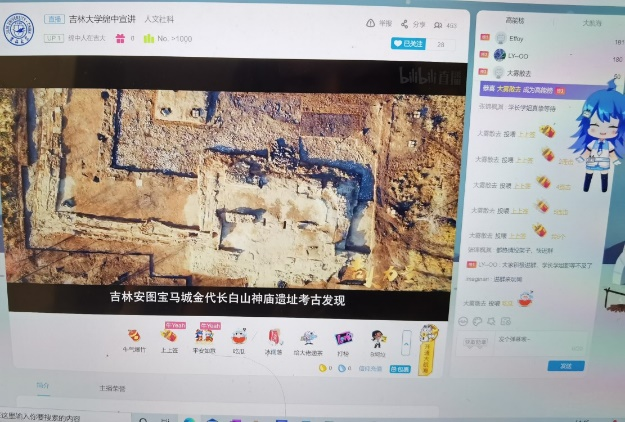
Task: Switch to the 大航海 tab
Action: 592,21
